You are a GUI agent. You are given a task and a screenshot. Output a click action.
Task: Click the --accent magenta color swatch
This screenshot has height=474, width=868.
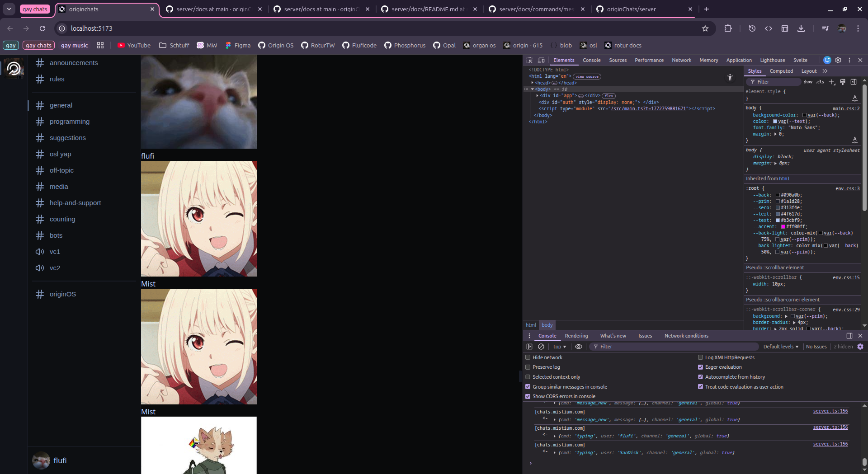click(783, 227)
